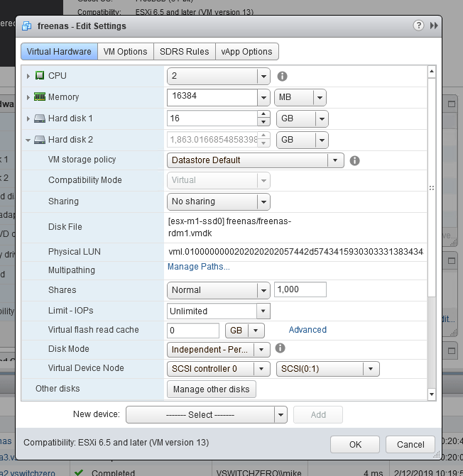Click the Virtual flash read cache field
This screenshot has height=476, width=463.
193,331
